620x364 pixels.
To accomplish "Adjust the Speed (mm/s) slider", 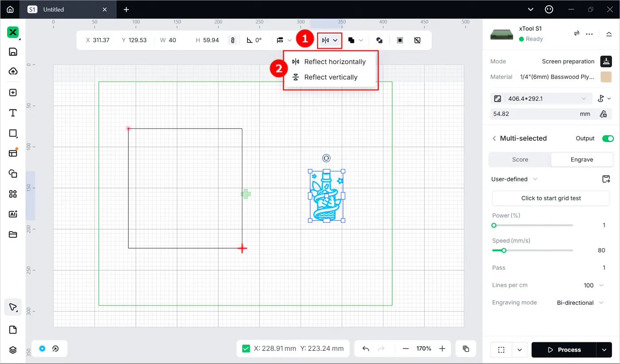I will [533, 250].
